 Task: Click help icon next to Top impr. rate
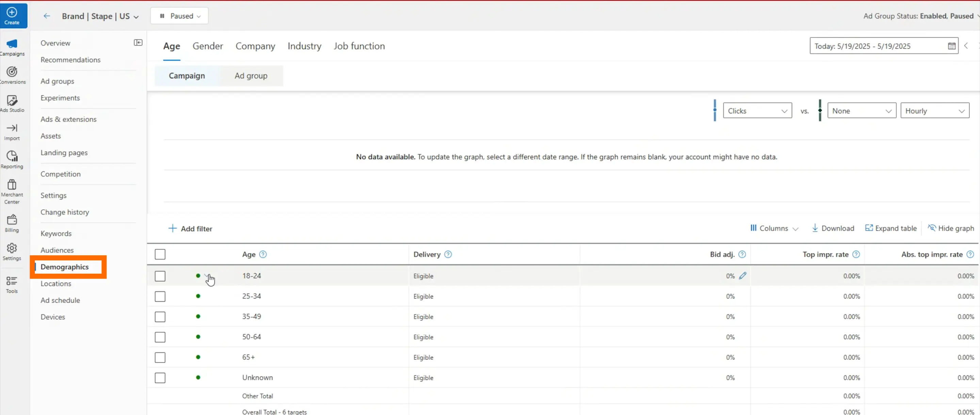click(x=856, y=254)
